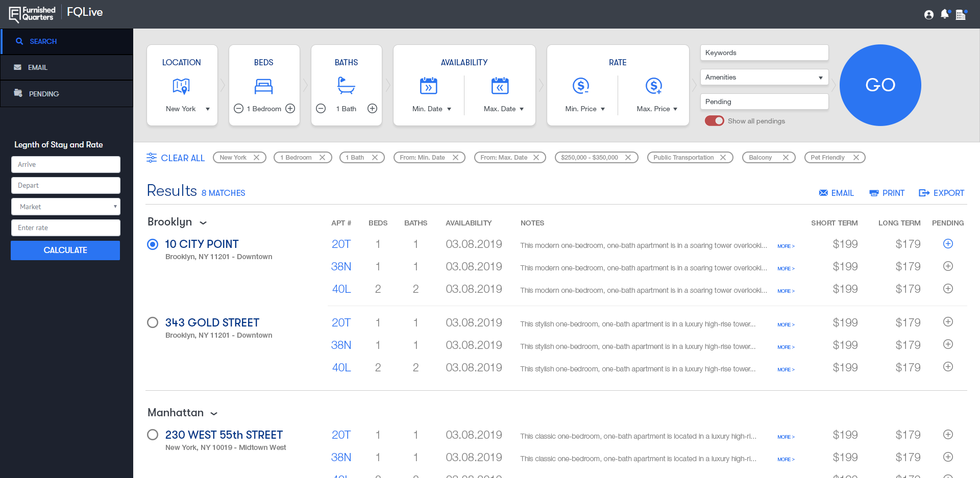Remove the New York filter chip
Screen dimensions: 980x478
[257, 158]
